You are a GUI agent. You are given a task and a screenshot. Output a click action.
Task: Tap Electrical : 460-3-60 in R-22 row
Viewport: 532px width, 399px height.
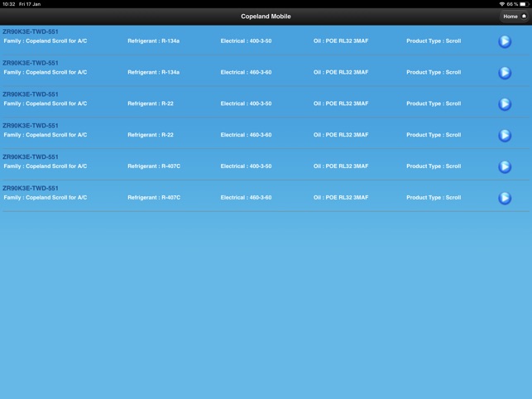(x=246, y=135)
